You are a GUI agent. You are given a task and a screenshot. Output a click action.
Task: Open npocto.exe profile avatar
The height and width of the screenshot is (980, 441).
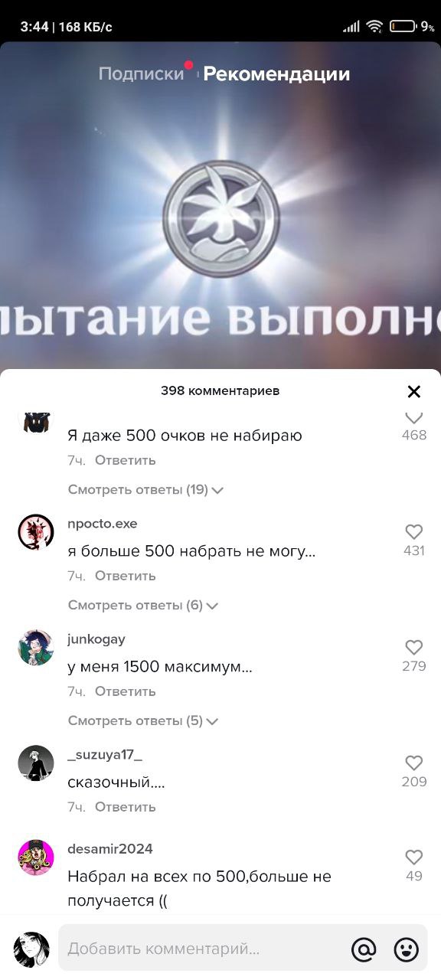(x=36, y=531)
